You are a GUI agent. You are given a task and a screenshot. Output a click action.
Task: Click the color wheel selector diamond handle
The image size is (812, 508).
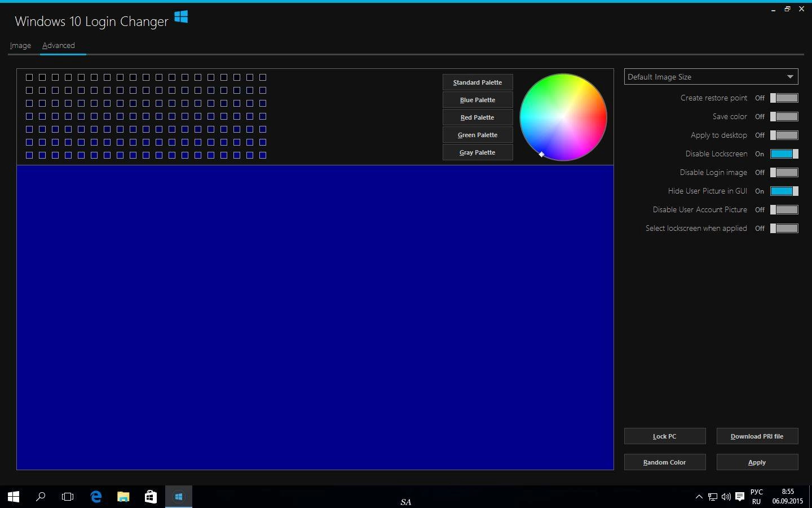[541, 154]
